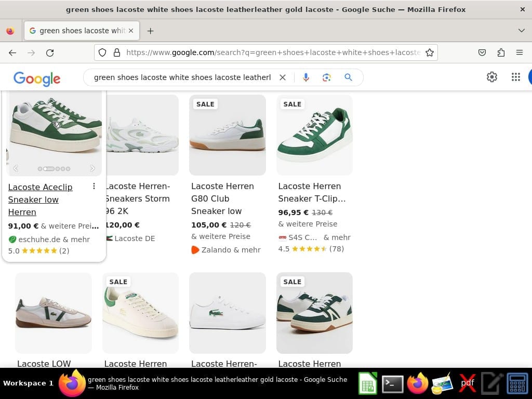Show site security padlock info

117,52
